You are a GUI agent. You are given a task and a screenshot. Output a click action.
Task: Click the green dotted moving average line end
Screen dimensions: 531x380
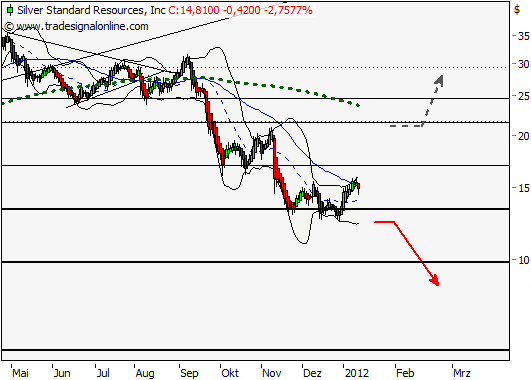(x=358, y=105)
